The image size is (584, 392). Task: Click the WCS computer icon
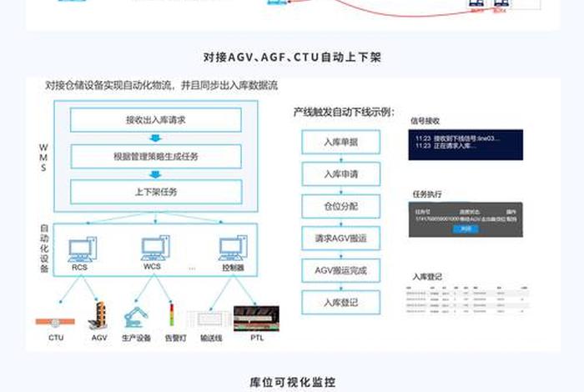(156, 249)
